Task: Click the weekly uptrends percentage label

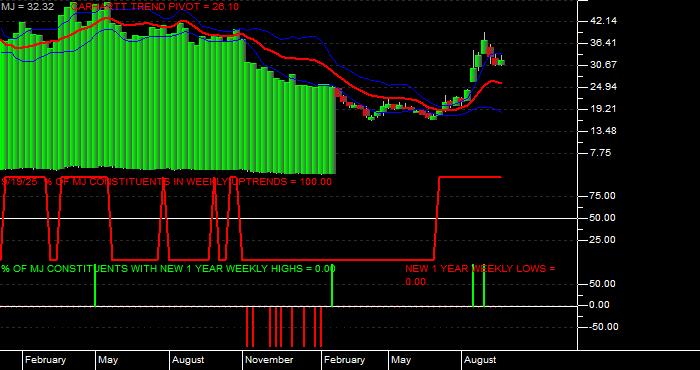Action: pos(167,182)
